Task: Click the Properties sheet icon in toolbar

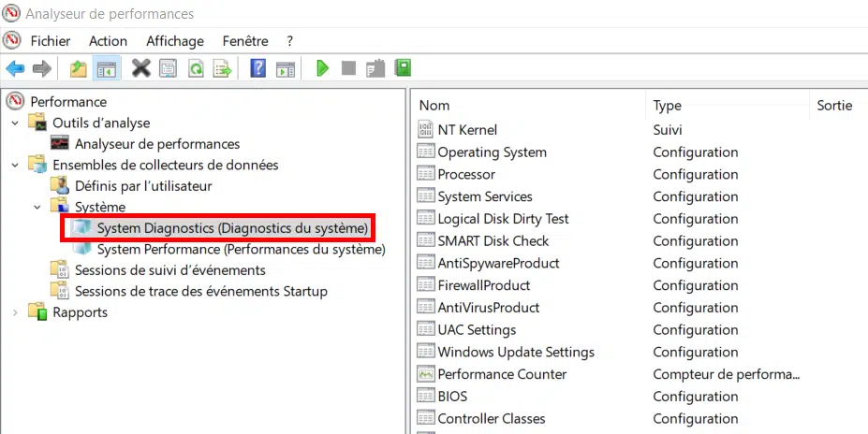Action: coord(169,68)
